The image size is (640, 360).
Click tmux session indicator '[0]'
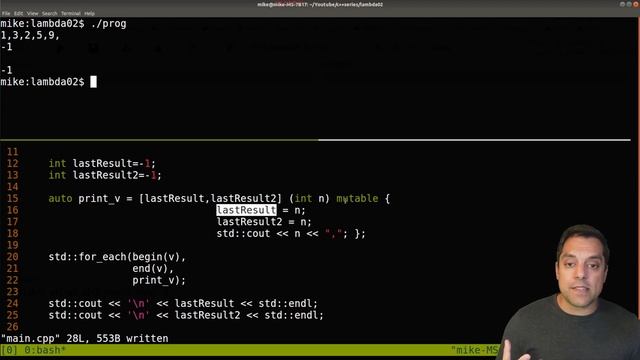[9, 350]
